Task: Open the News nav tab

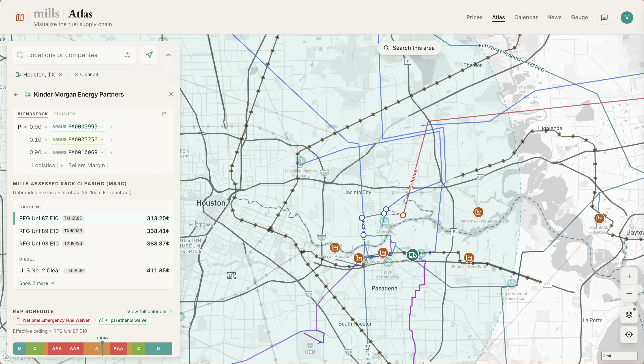Action: tap(554, 17)
